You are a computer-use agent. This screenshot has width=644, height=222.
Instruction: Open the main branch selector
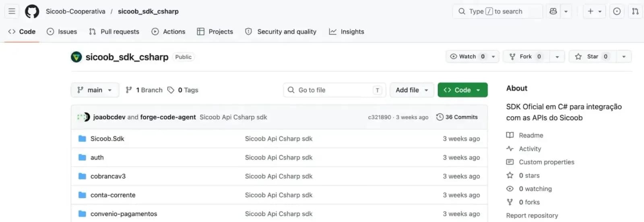coord(95,90)
